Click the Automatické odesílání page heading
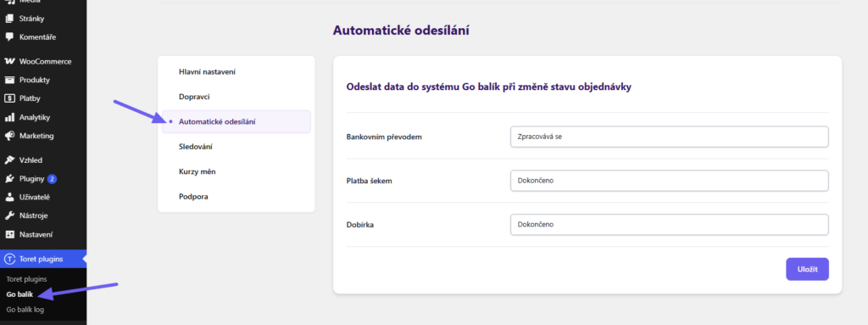868x325 pixels. point(401,31)
